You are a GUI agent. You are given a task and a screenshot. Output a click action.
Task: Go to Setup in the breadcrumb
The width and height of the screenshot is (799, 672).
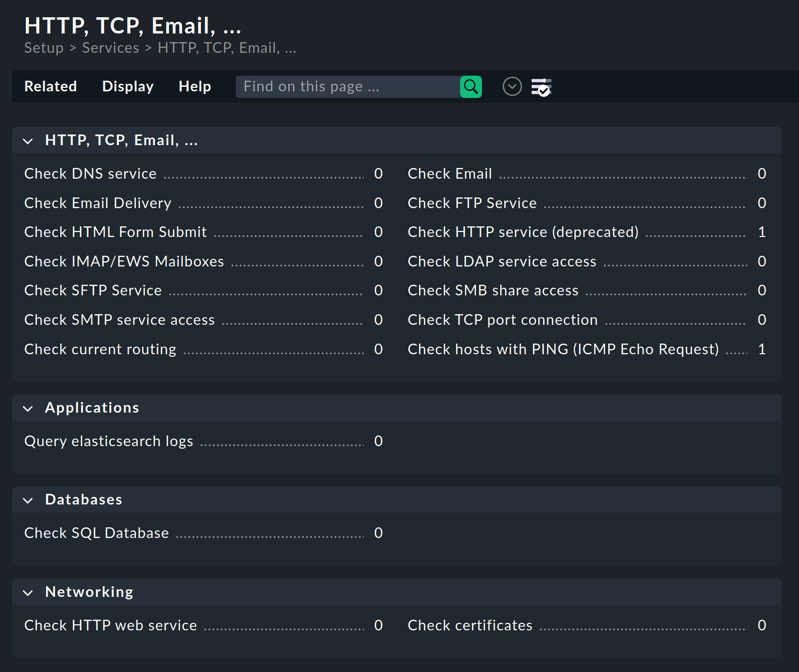pyautogui.click(x=44, y=48)
